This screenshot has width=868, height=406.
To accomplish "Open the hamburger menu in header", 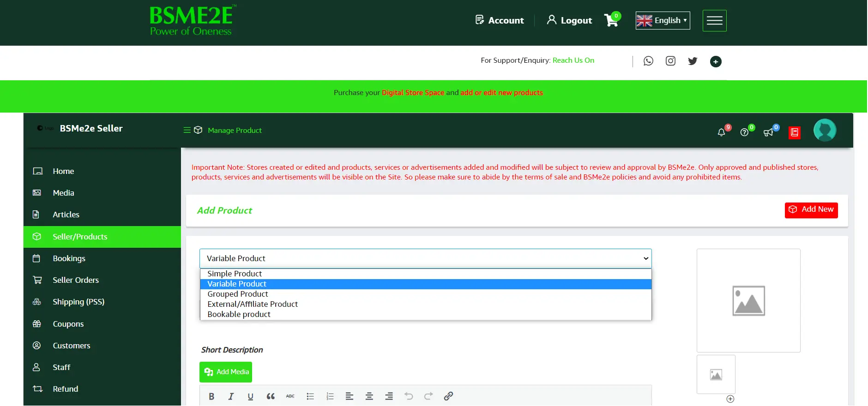I will coord(714,20).
